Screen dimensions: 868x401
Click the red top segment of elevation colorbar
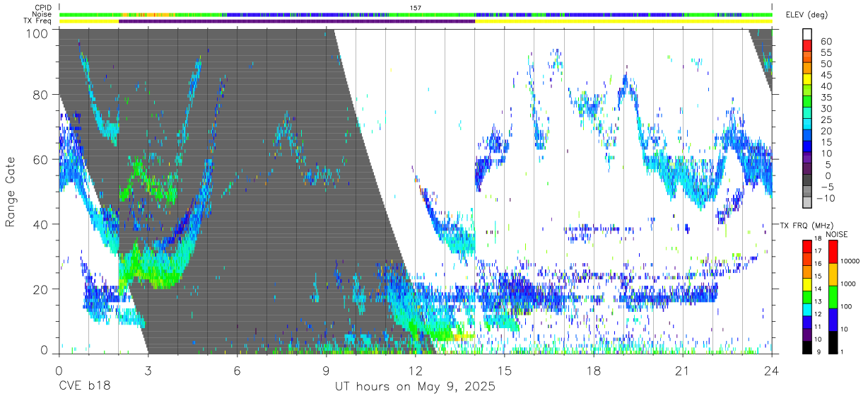pos(807,45)
